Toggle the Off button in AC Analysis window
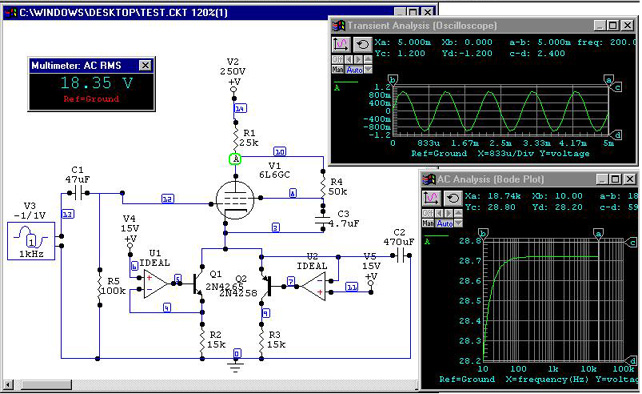 (x=427, y=213)
